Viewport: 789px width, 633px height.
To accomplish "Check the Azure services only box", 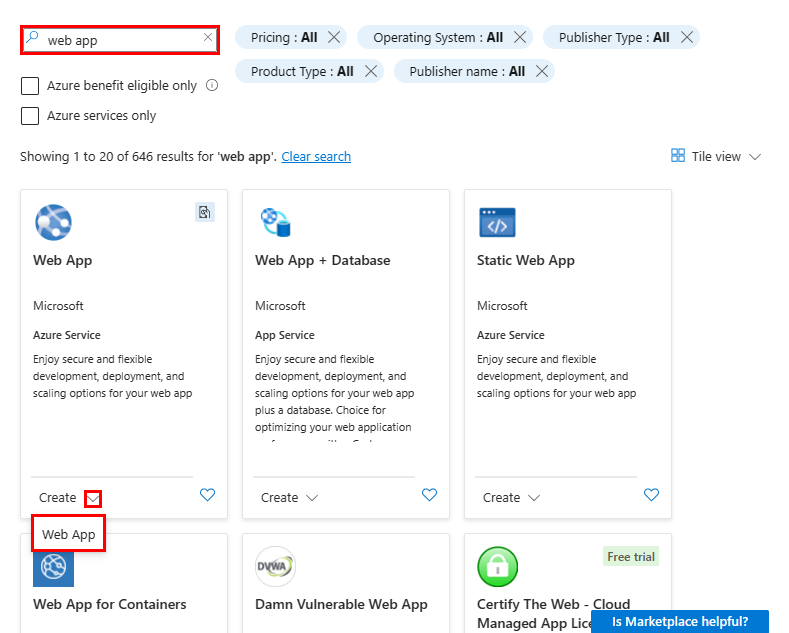I will 30,116.
